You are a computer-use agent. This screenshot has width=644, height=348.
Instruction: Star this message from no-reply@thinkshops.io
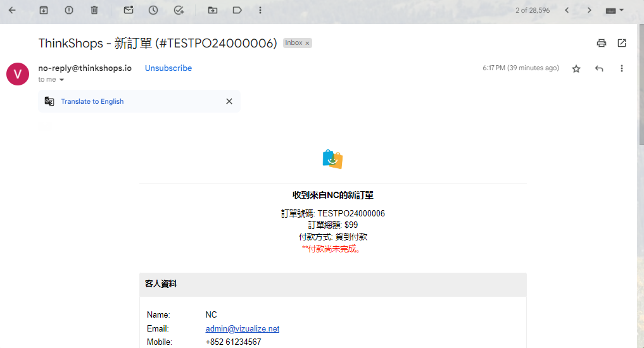tap(576, 68)
